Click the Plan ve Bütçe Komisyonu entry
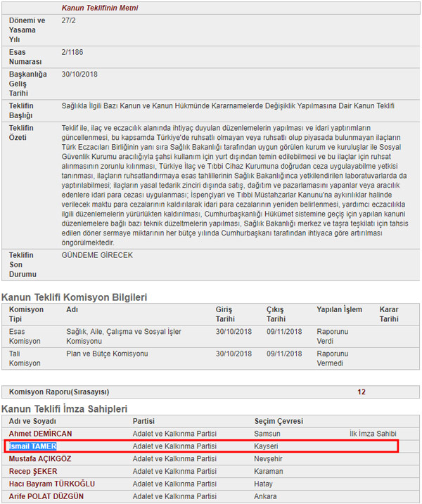Image resolution: width=422 pixels, height=504 pixels. pos(107,354)
